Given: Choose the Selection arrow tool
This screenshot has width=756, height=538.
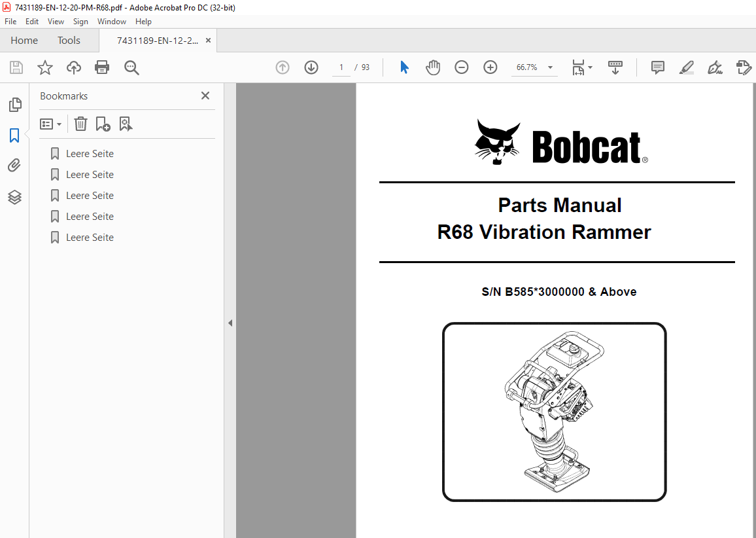Looking at the screenshot, I should (405, 67).
